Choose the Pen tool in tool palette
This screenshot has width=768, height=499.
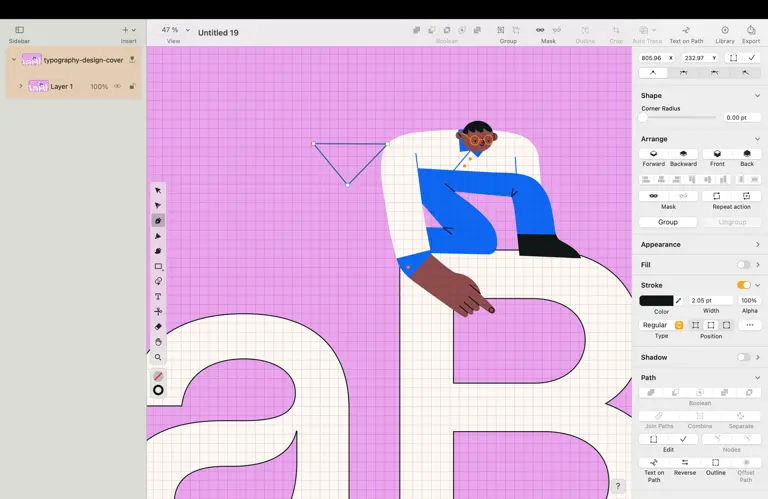point(158,221)
